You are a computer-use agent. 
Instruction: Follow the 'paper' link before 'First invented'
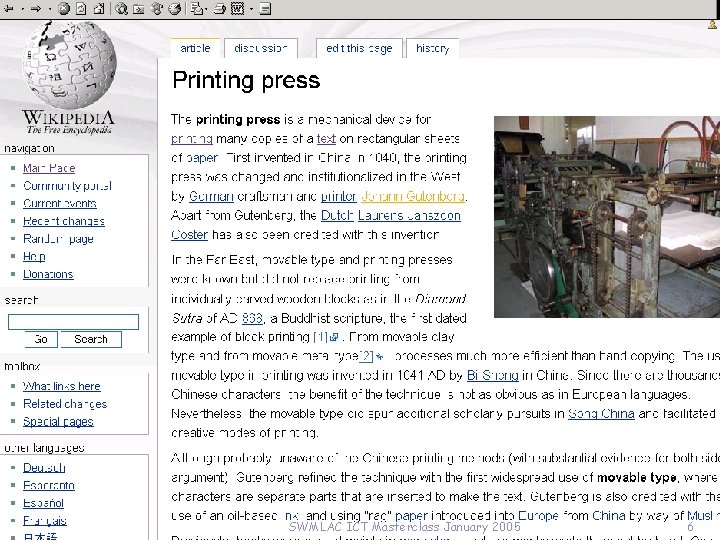pyautogui.click(x=202, y=158)
